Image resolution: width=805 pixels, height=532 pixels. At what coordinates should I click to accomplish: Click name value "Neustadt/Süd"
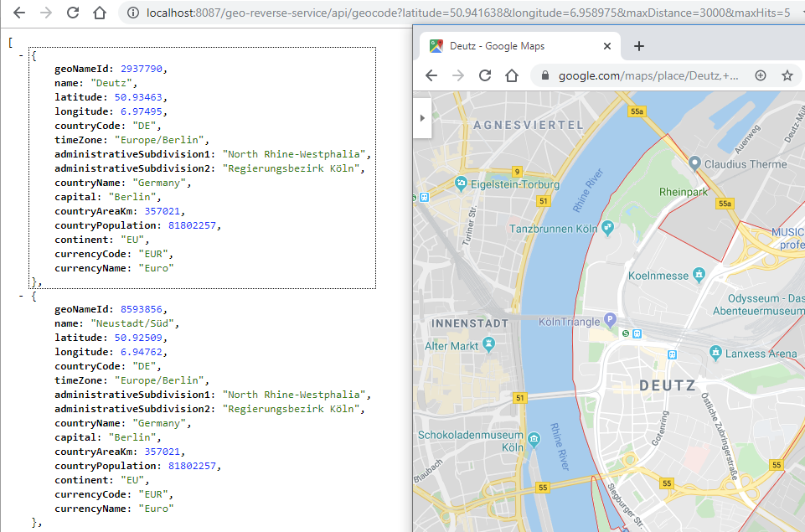point(132,323)
